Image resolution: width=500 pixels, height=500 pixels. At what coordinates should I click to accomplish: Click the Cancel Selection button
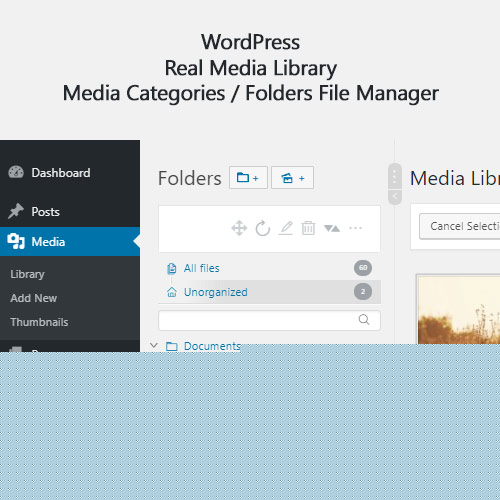(x=460, y=226)
